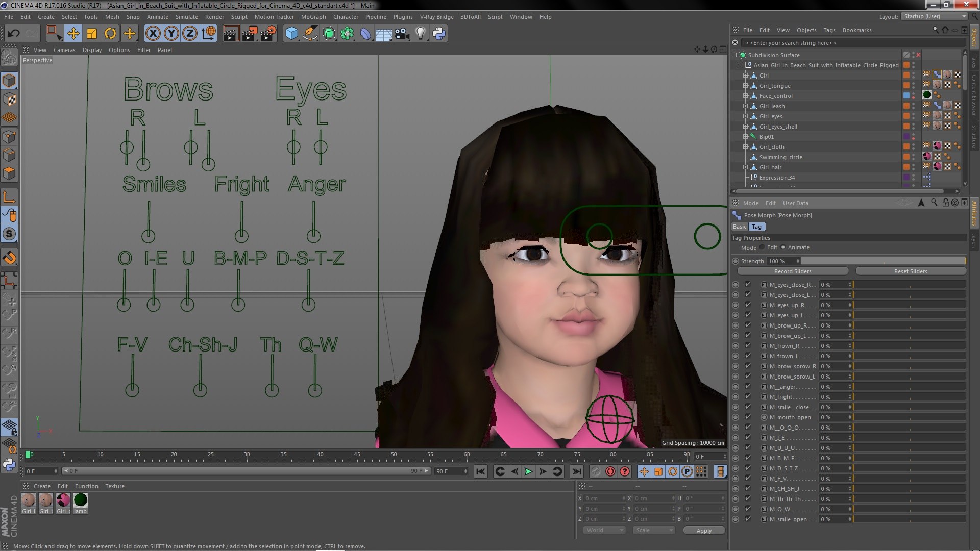Screen dimensions: 980x551
Task: Toggle Y axis lock
Action: pos(171,34)
